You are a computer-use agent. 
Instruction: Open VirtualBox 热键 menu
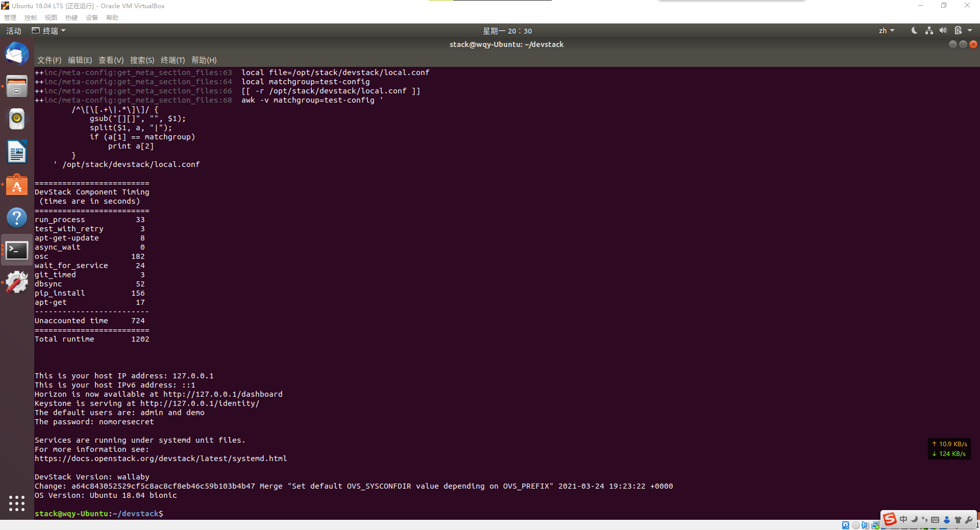point(71,18)
